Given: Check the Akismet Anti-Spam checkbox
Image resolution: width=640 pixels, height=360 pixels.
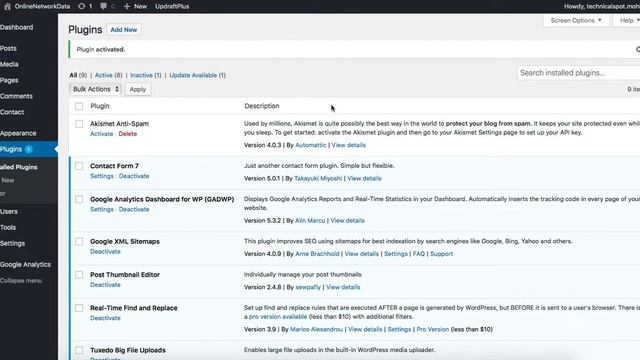Looking at the screenshot, I should coord(79,124).
